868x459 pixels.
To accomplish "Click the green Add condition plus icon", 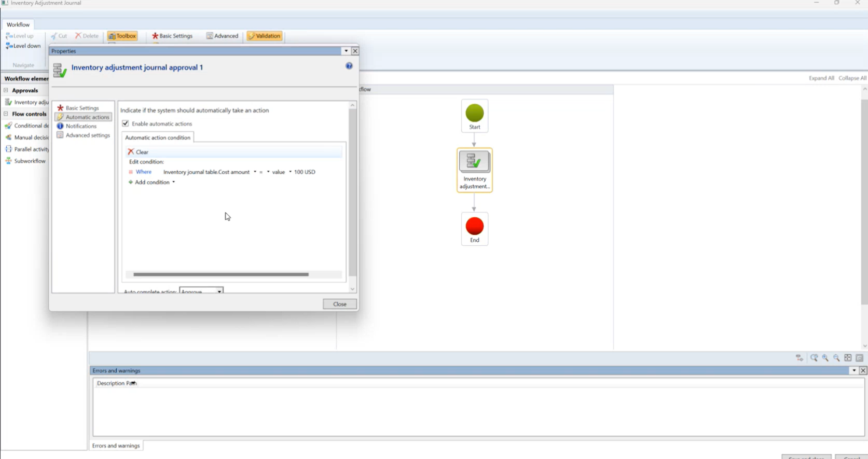I will click(131, 182).
